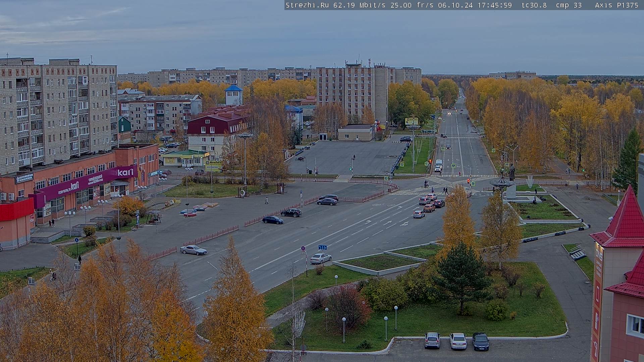The image size is (644, 362).
Task: Select the tc30.8 overlay value
Action: tap(534, 5)
